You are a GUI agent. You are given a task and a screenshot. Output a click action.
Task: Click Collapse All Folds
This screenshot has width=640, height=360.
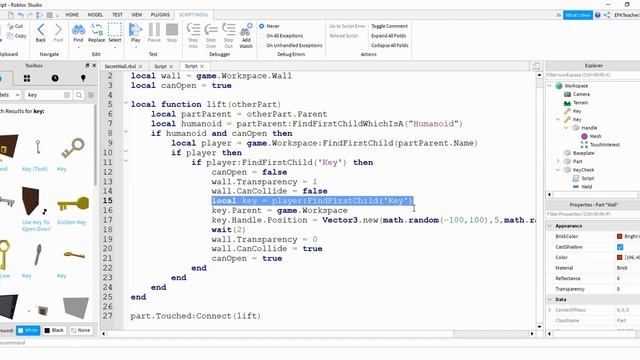point(390,46)
